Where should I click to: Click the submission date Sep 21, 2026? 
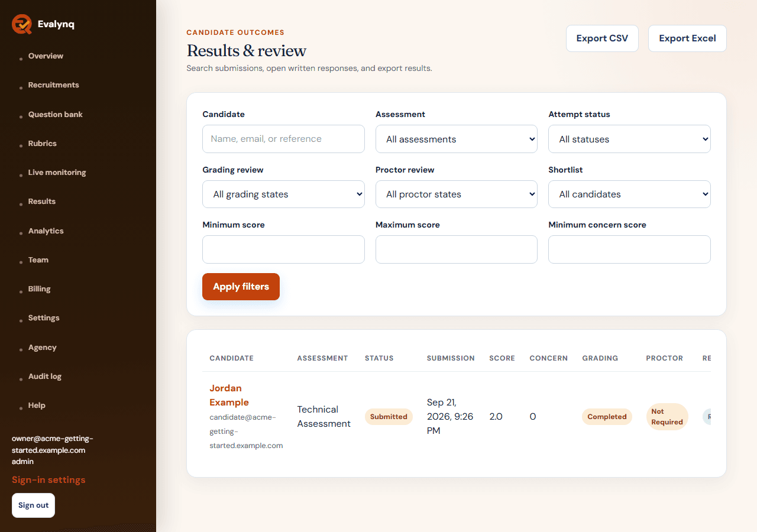450,417
